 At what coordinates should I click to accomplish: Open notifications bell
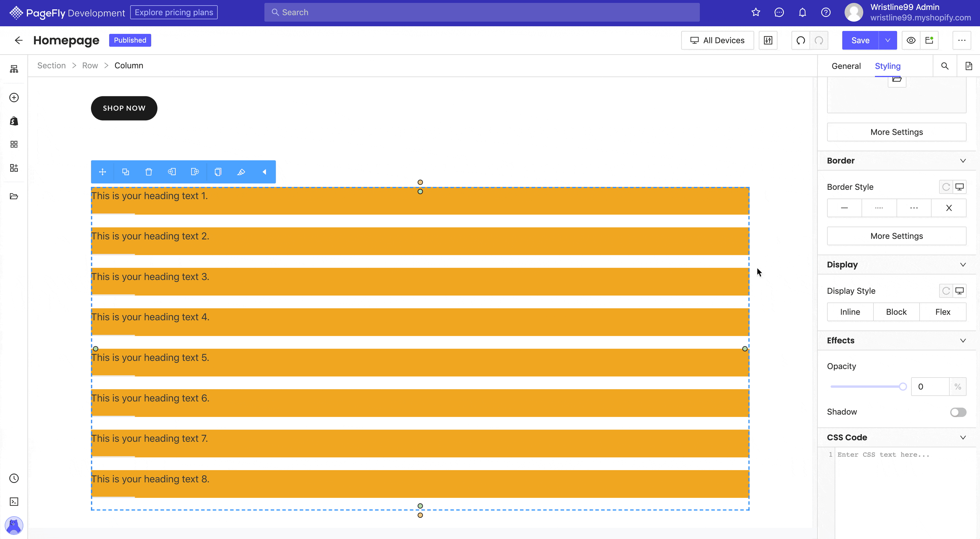click(802, 12)
